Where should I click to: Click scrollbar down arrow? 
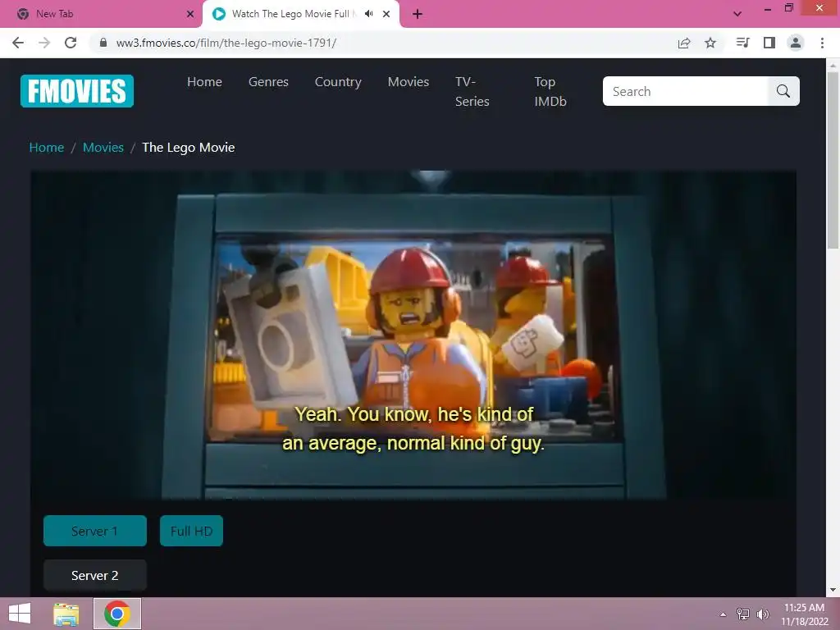(x=833, y=591)
